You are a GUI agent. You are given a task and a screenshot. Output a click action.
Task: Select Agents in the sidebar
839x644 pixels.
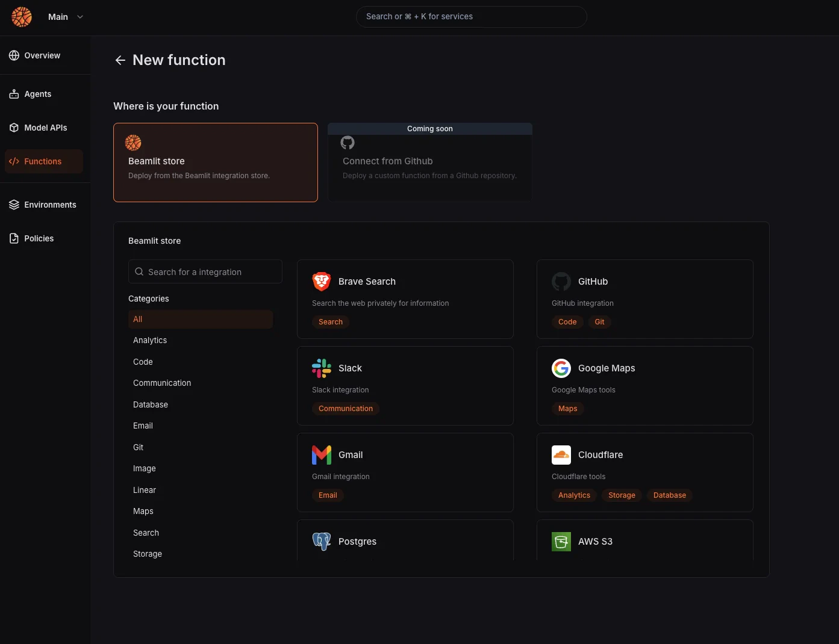tap(37, 94)
